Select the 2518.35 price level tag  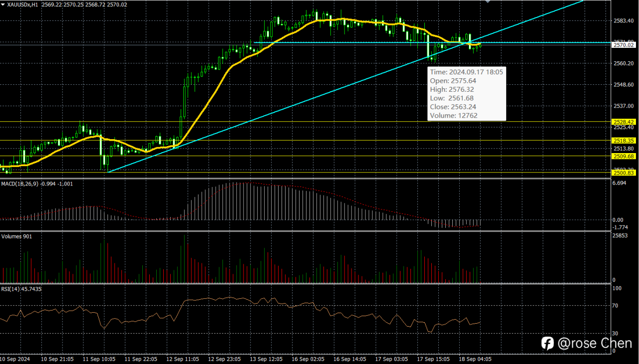pos(624,141)
